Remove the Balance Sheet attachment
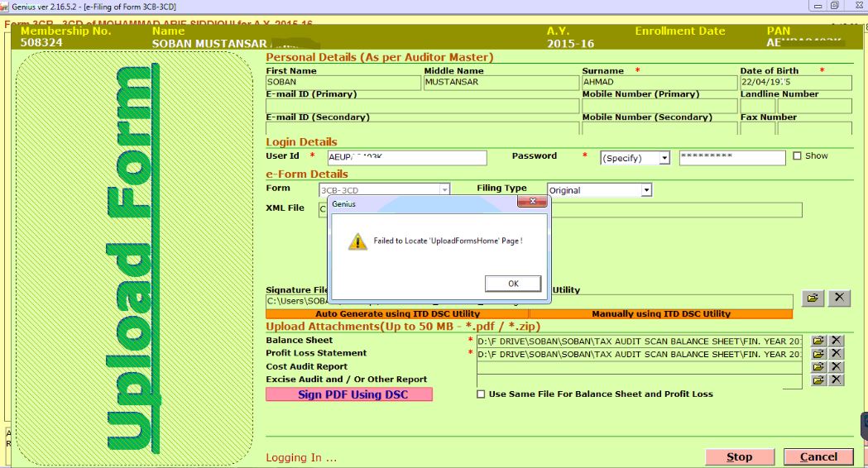 pyautogui.click(x=837, y=341)
